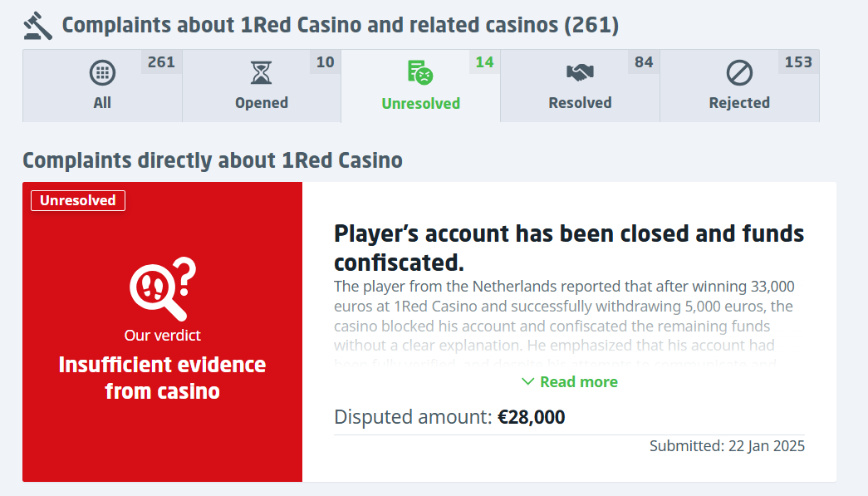Click the gavel icon beside the Complaints heading
The height and width of the screenshot is (496, 868).
pyautogui.click(x=37, y=26)
